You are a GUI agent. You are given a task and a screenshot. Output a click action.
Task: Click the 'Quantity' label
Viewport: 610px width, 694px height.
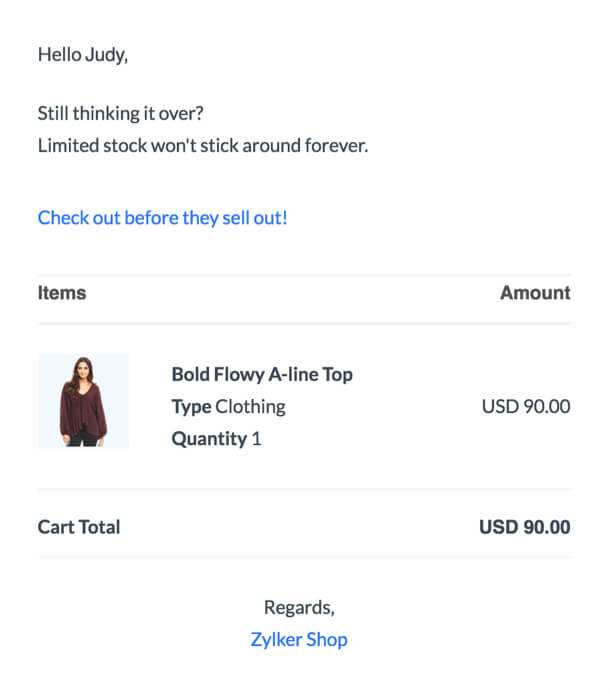(x=209, y=438)
